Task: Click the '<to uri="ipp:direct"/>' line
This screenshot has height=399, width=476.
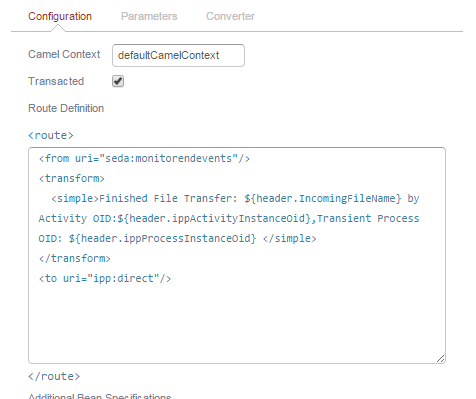Action: coord(105,278)
